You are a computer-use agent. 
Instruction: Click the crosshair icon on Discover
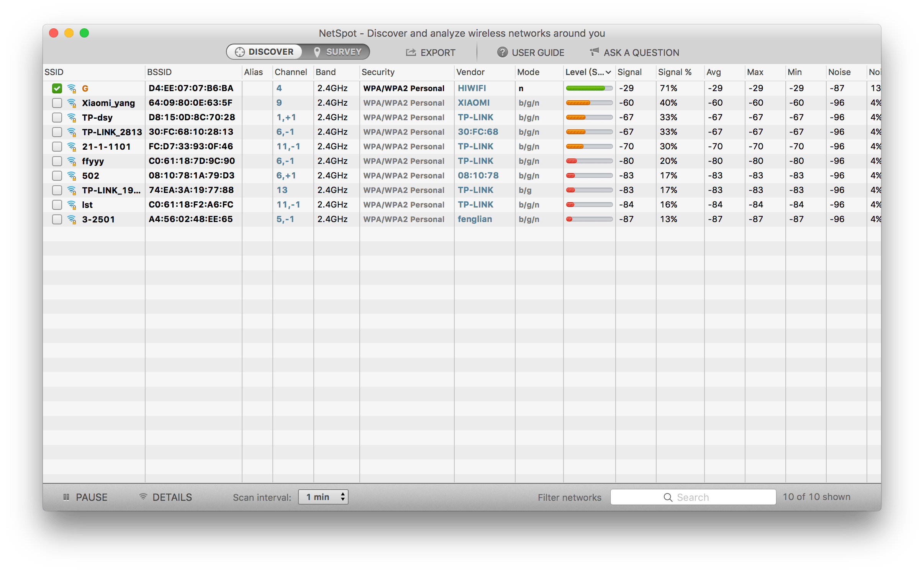pyautogui.click(x=240, y=52)
